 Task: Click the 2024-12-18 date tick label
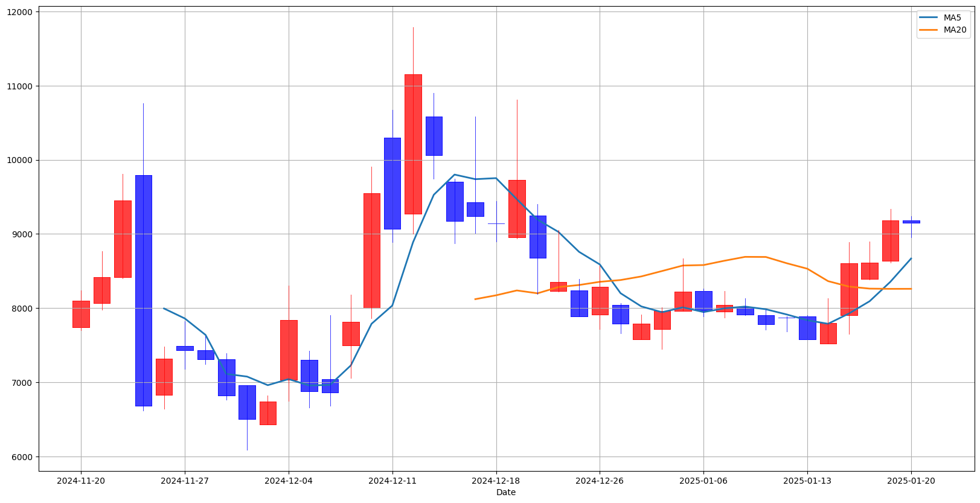pos(496,481)
